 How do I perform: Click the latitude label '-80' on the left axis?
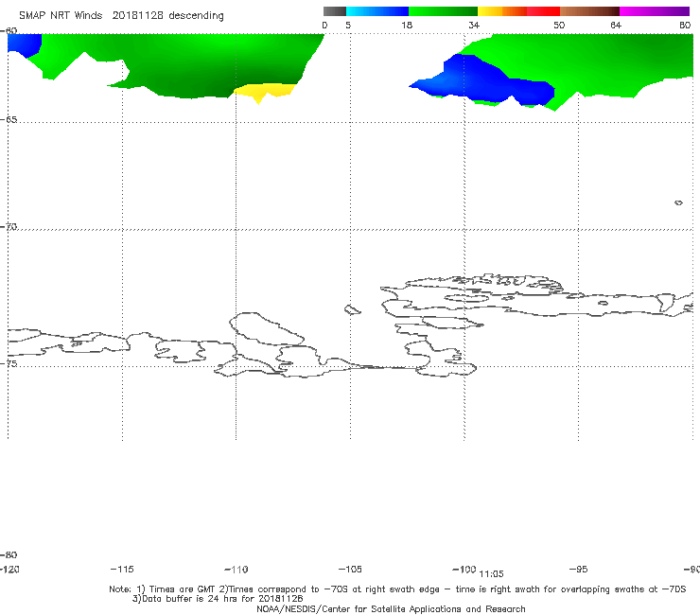[9, 554]
